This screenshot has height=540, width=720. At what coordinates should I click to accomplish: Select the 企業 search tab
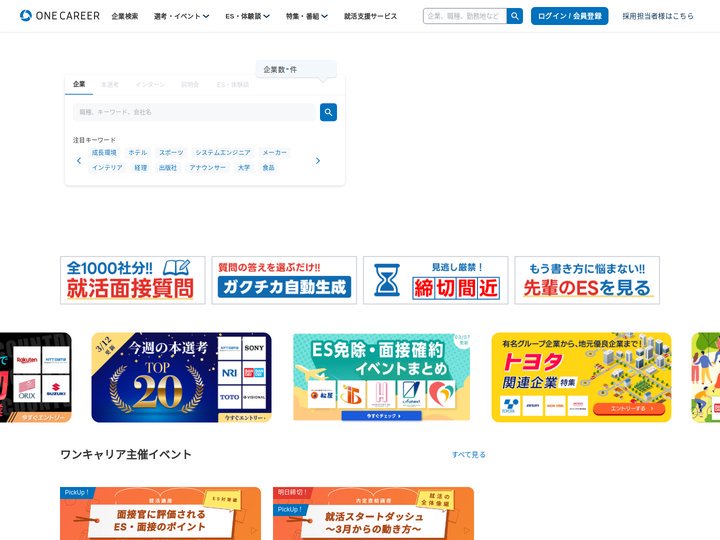pos(79,84)
